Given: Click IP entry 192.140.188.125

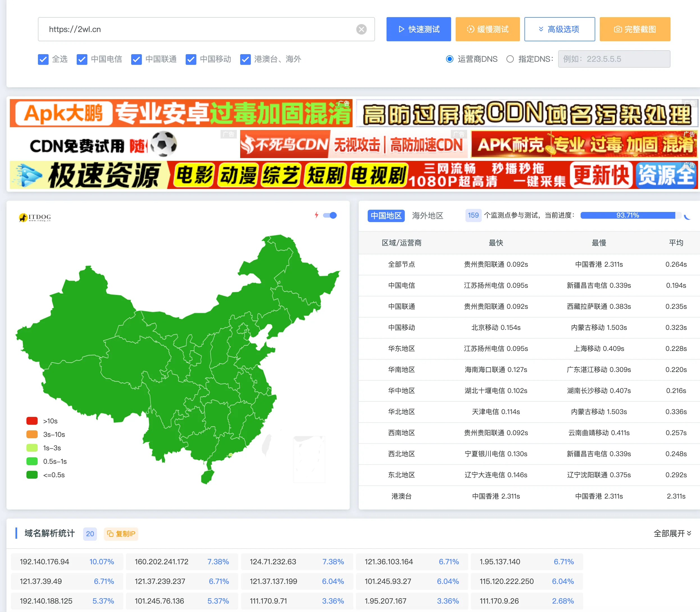Looking at the screenshot, I should pyautogui.click(x=67, y=601).
